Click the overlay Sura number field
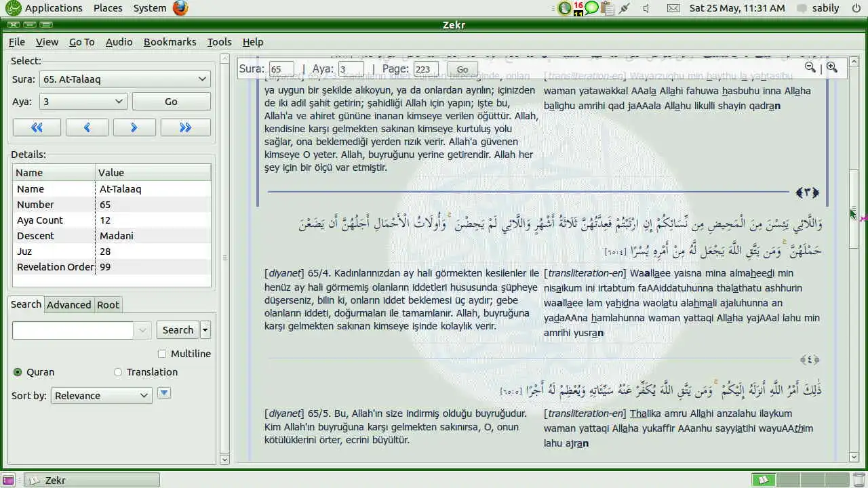The image size is (868, 488). coord(281,69)
